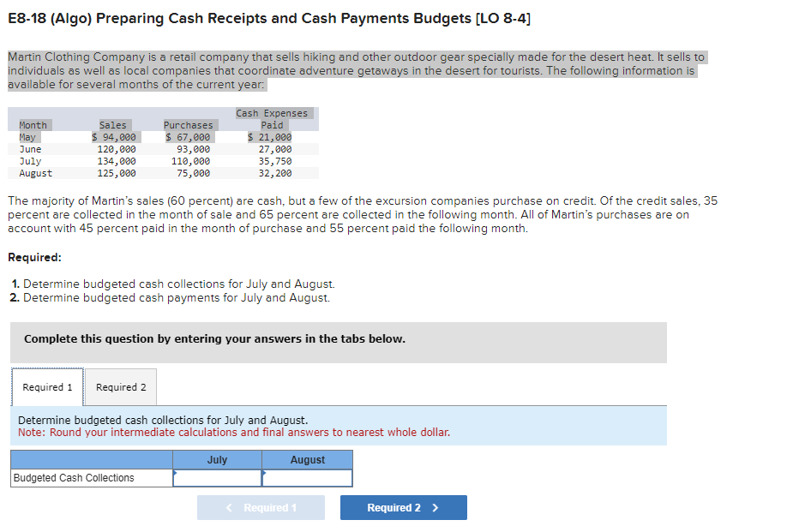Click July cash expenses value 35,750
Viewport: 805px width, 532px height.
pyautogui.click(x=275, y=161)
